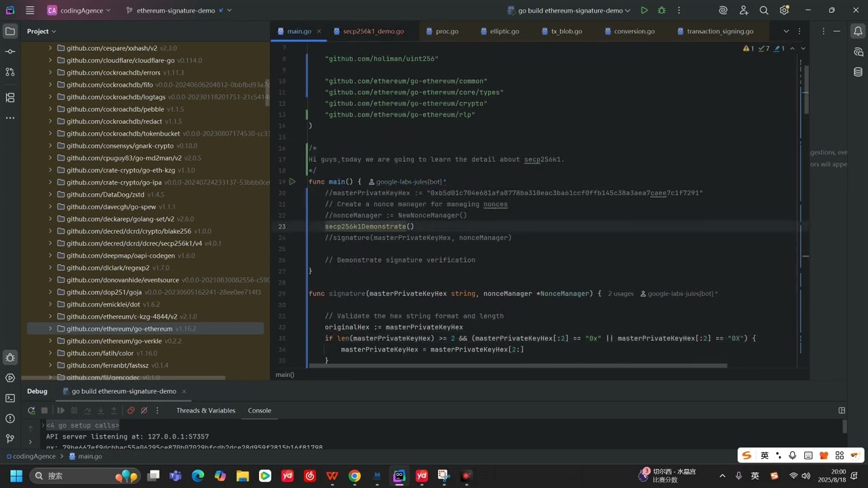This screenshot has width=868, height=488.
Task: Open the Commit tool window from sidebar
Action: point(9,52)
